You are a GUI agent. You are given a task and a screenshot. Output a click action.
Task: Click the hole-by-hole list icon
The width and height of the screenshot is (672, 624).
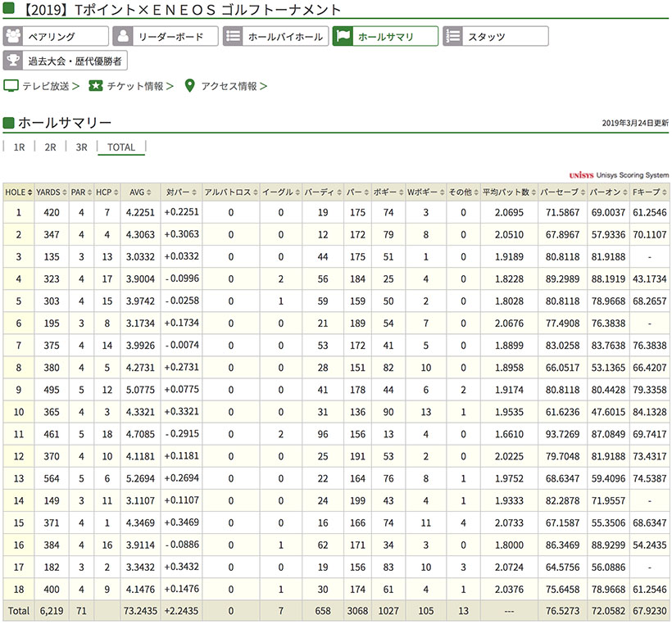(x=233, y=37)
